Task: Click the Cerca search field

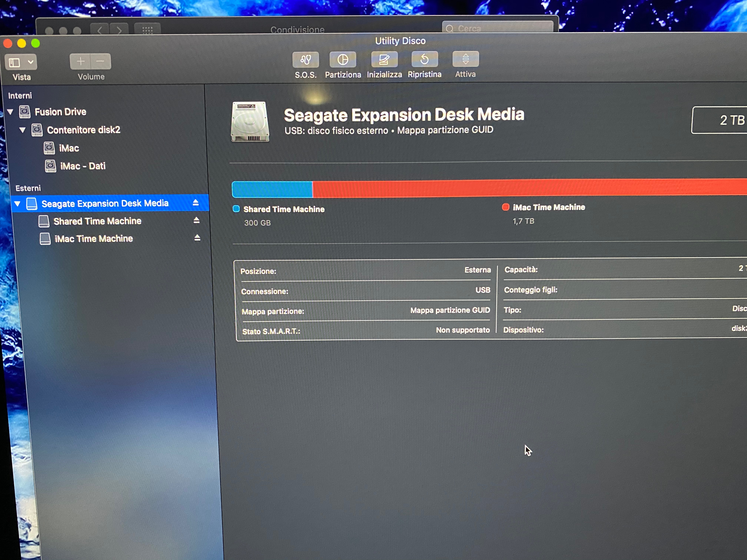Action: coord(500,28)
